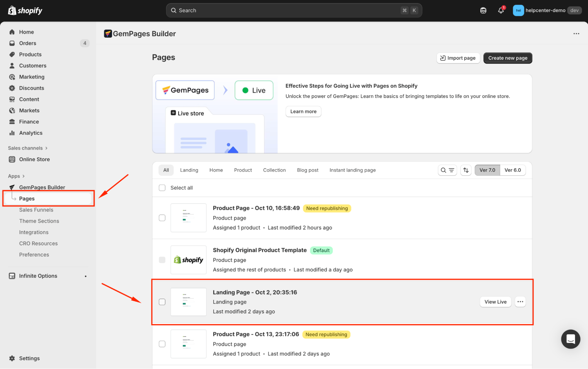Click the Shopify logo in the header
588x369 pixels.
pyautogui.click(x=25, y=11)
